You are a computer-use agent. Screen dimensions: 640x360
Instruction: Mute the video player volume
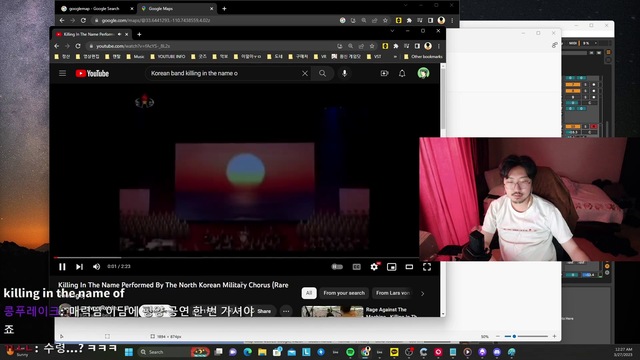(x=96, y=267)
